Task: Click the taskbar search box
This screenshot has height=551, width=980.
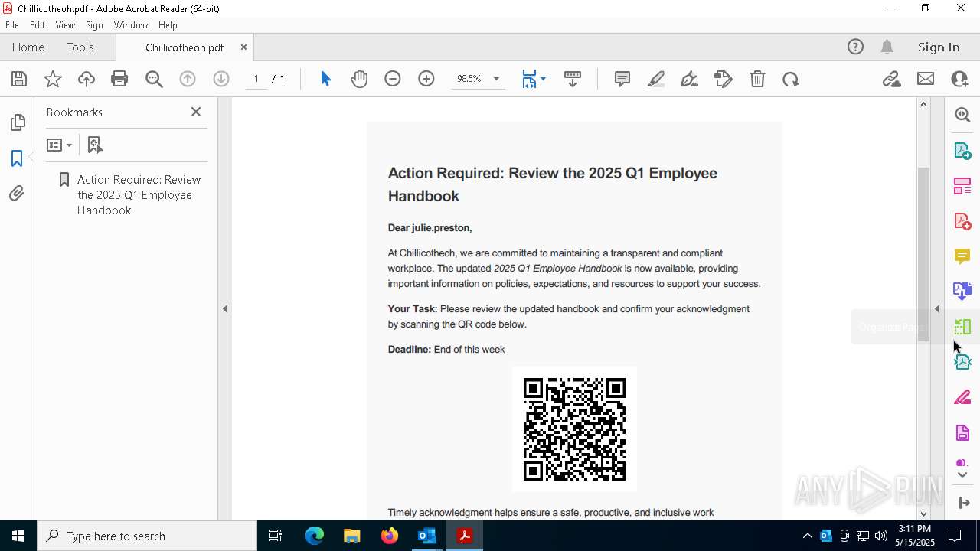Action: [146, 536]
